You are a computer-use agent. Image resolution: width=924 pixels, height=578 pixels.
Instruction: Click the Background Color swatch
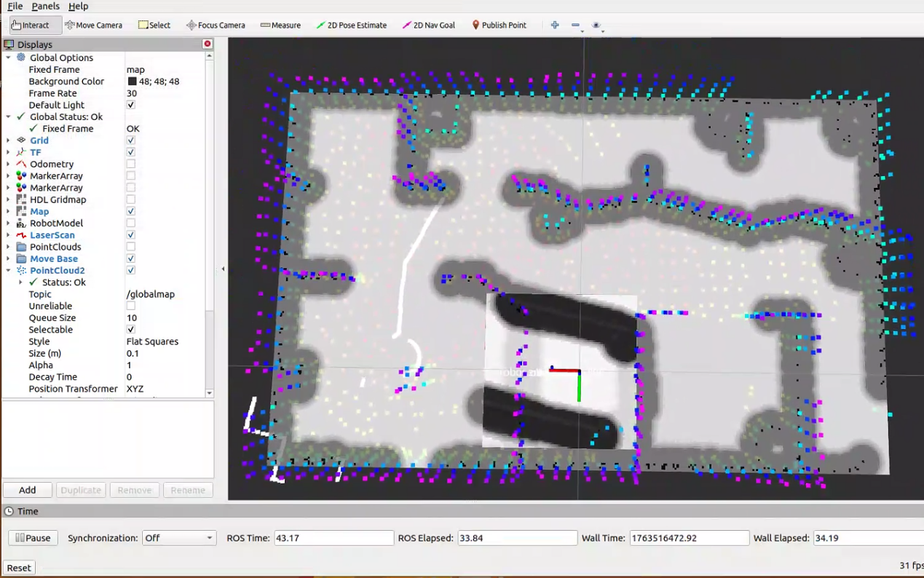(x=132, y=82)
